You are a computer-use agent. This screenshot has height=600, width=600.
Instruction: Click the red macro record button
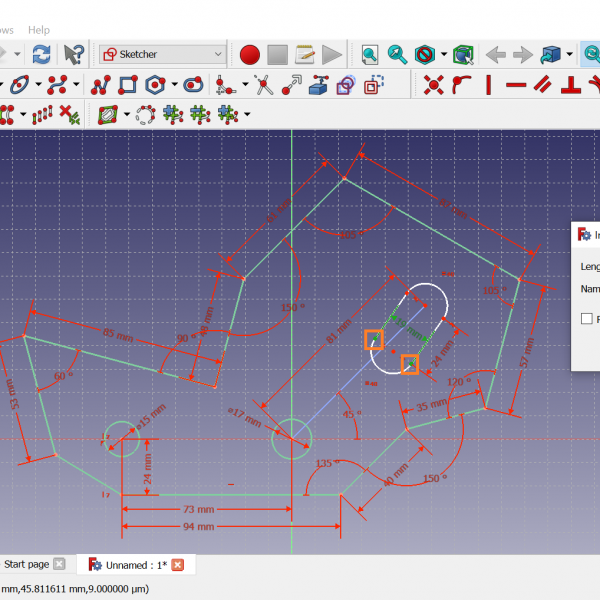click(x=250, y=54)
